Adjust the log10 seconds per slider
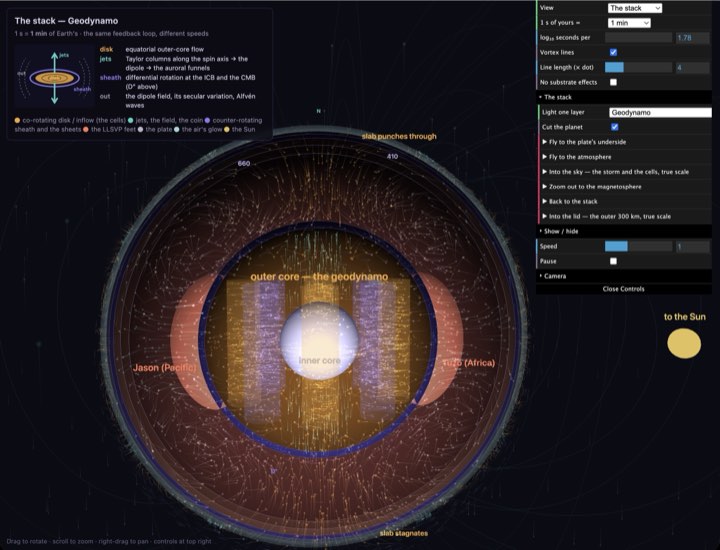The width and height of the screenshot is (720, 550). tap(638, 38)
